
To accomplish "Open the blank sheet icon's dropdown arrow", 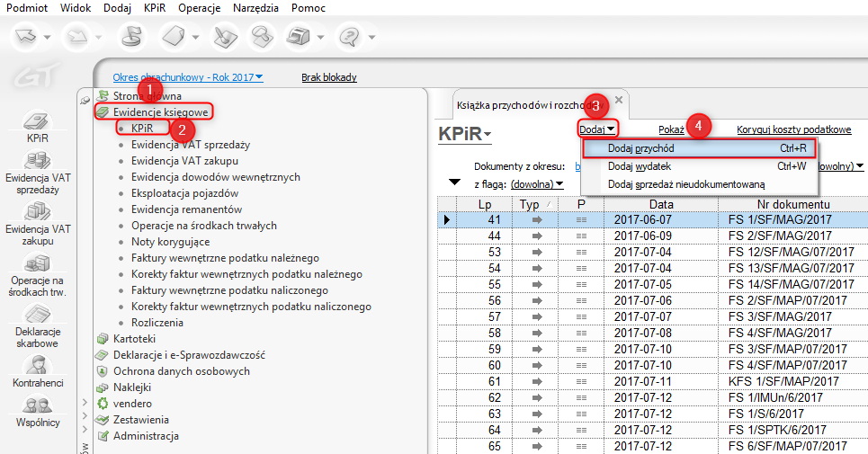I will click(x=195, y=38).
